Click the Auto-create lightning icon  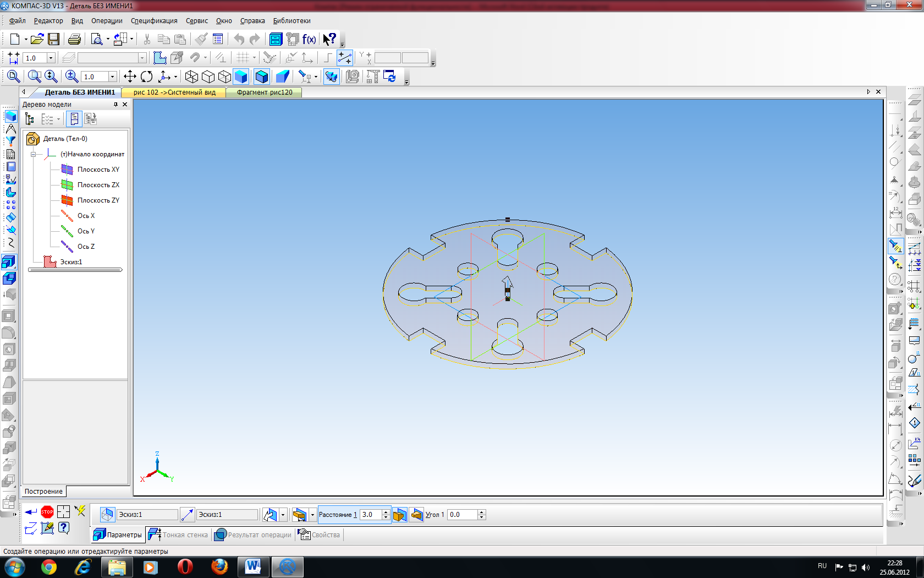point(80,511)
